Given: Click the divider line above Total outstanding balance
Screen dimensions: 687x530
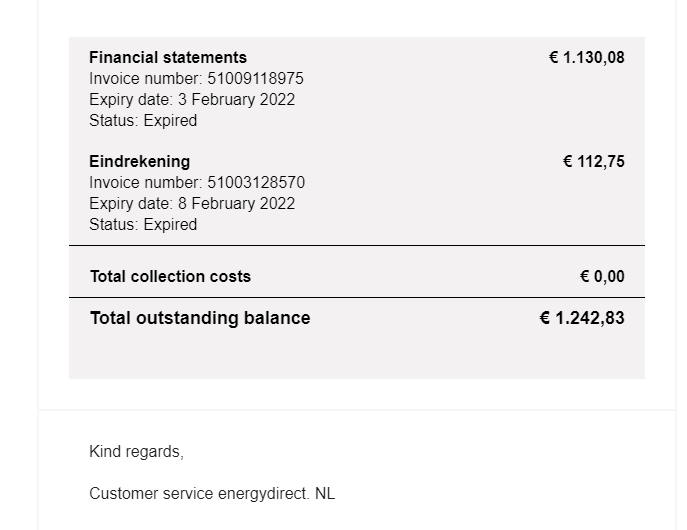Looking at the screenshot, I should tap(356, 297).
